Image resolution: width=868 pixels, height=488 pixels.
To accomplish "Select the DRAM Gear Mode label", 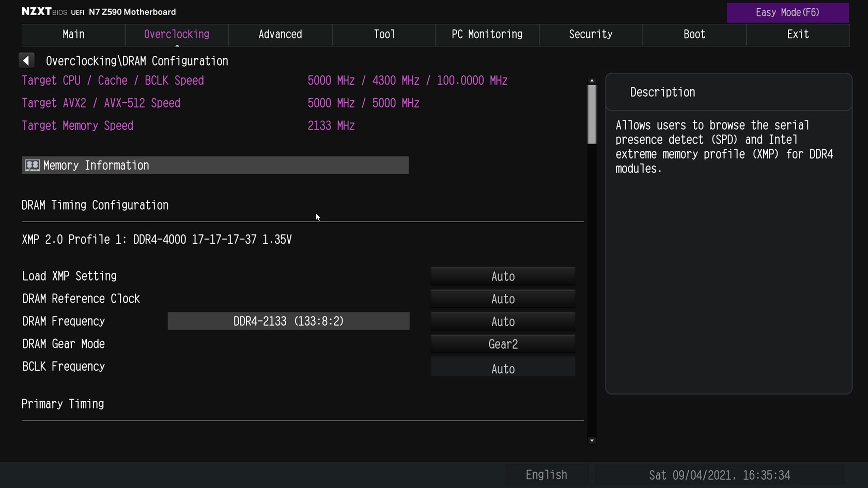I will pos(64,344).
